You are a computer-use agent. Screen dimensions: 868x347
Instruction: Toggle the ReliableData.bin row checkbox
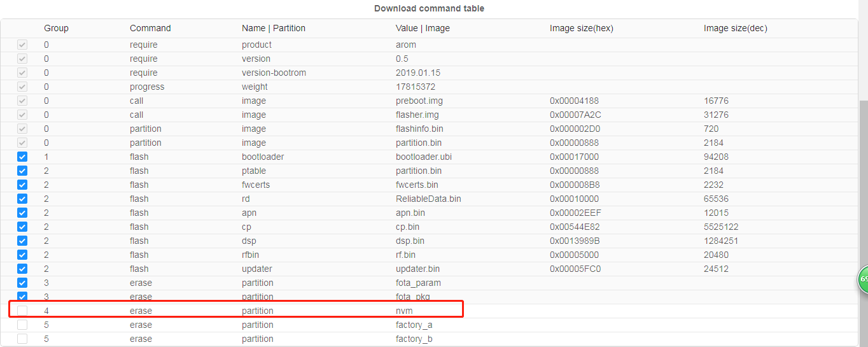(x=22, y=199)
